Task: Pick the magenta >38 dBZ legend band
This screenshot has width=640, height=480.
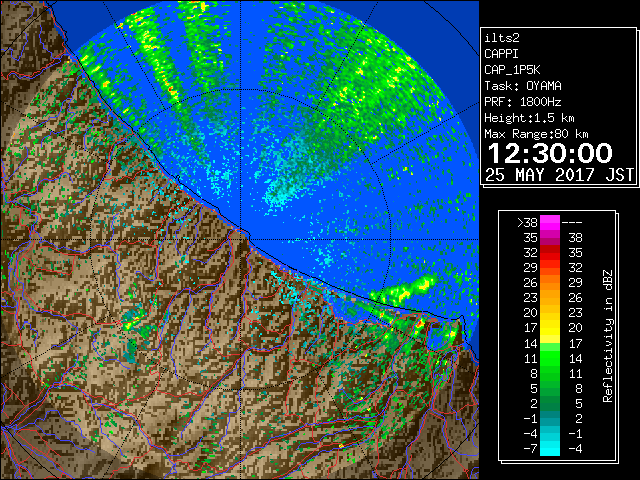Action: [550, 223]
